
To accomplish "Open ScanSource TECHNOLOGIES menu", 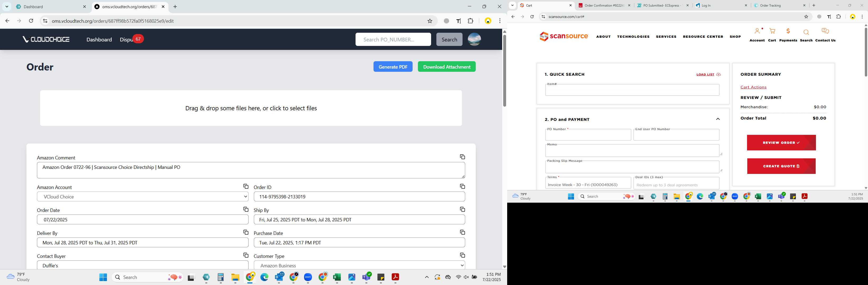I will 633,36.
